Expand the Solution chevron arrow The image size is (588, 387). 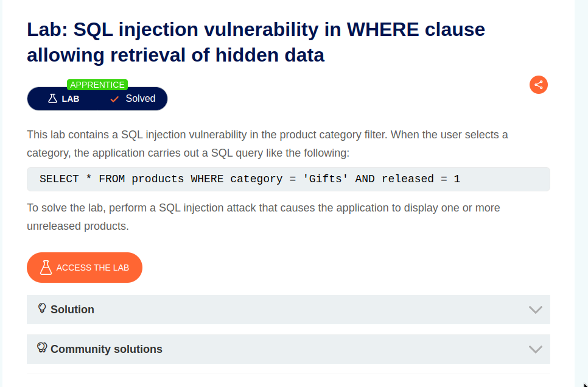(536, 310)
